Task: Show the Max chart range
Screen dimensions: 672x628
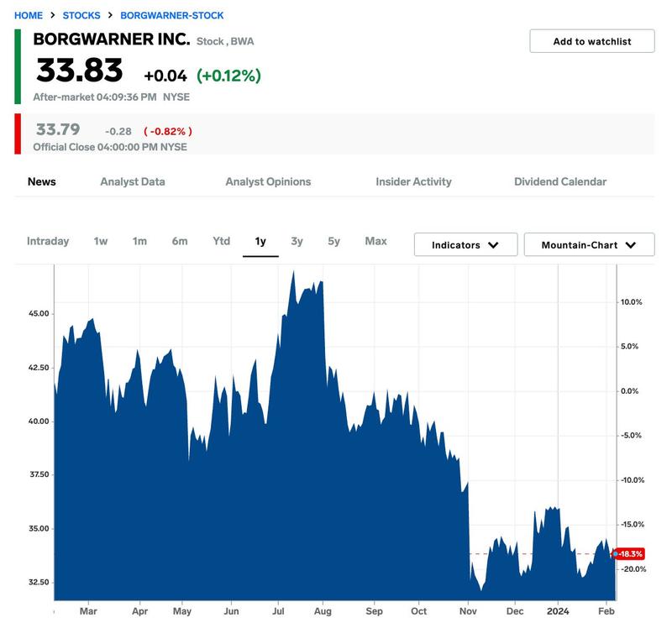Action: [x=375, y=241]
